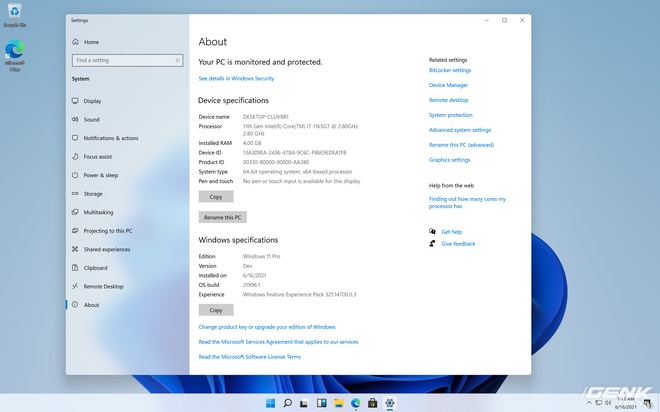Click the Get help link

point(452,232)
